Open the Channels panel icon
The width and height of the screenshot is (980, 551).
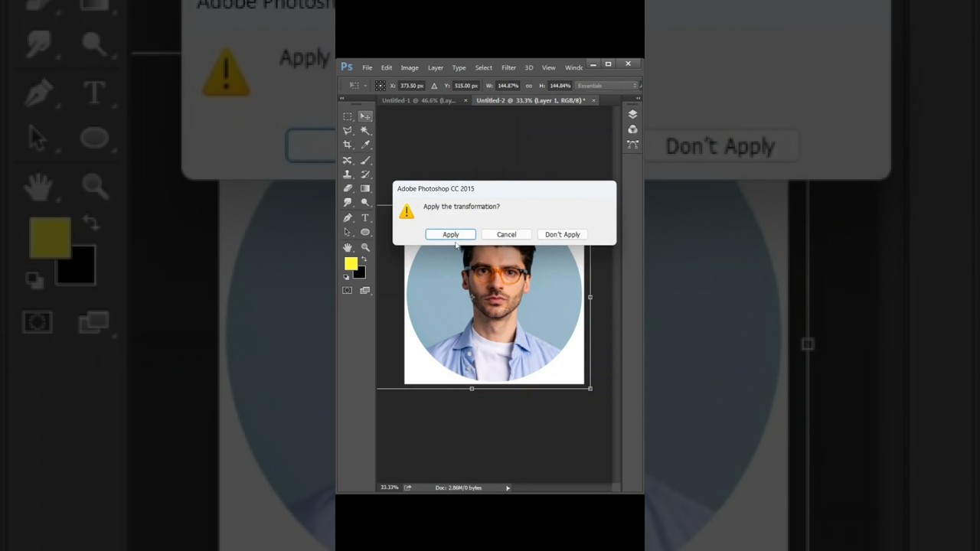pyautogui.click(x=632, y=129)
